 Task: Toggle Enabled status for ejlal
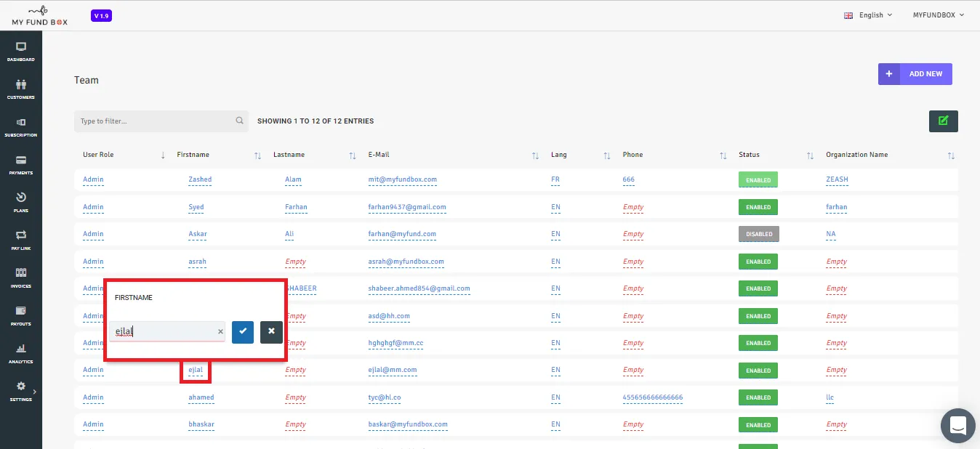(x=758, y=371)
